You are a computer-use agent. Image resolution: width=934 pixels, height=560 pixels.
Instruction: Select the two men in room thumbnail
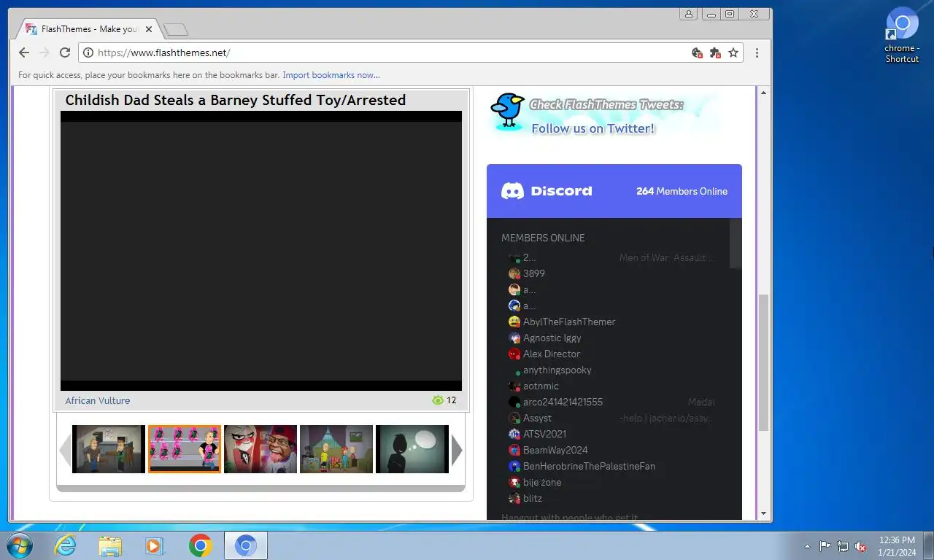pos(109,449)
